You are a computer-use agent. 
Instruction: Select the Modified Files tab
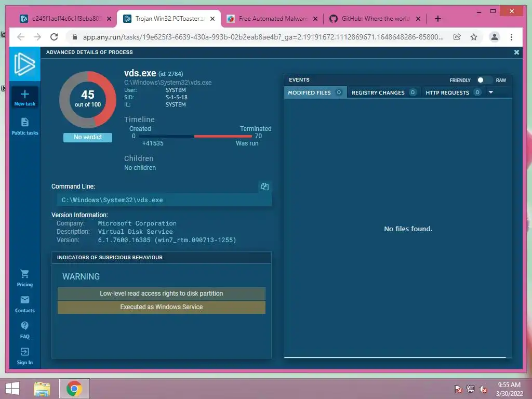pyautogui.click(x=315, y=92)
